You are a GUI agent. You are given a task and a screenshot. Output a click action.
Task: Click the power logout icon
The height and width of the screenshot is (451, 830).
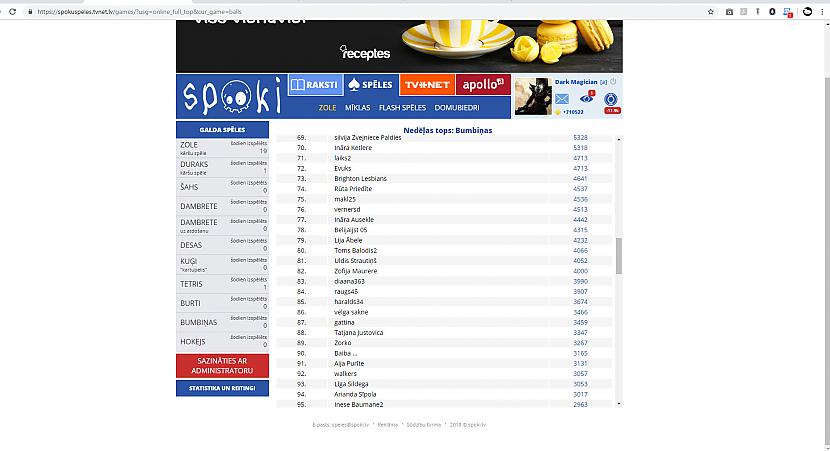pyautogui.click(x=613, y=82)
